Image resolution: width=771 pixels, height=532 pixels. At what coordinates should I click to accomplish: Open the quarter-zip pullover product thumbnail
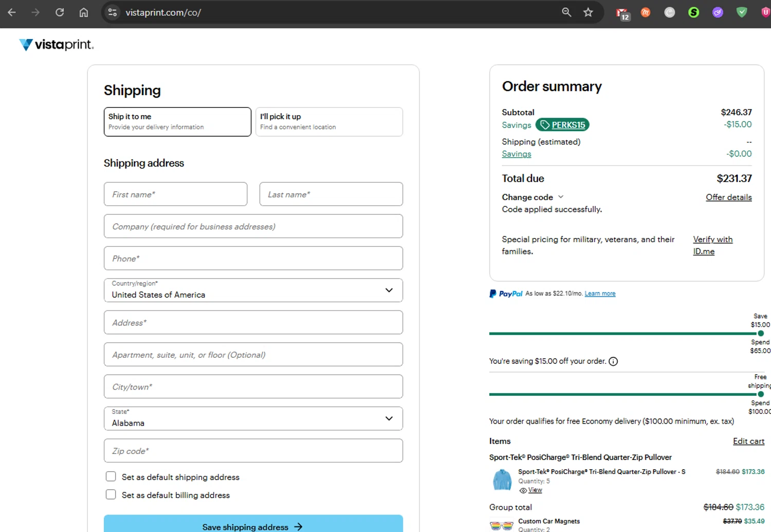pos(502,480)
